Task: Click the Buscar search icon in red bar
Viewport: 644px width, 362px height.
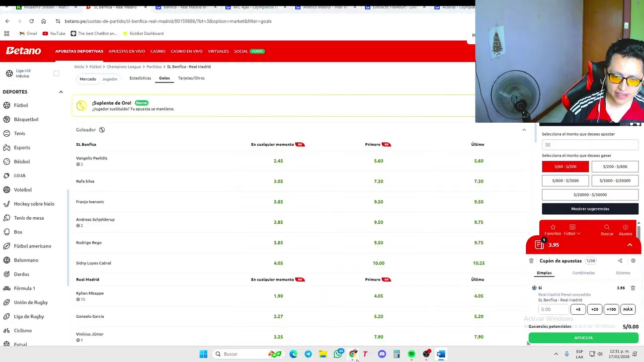Action: click(x=607, y=230)
